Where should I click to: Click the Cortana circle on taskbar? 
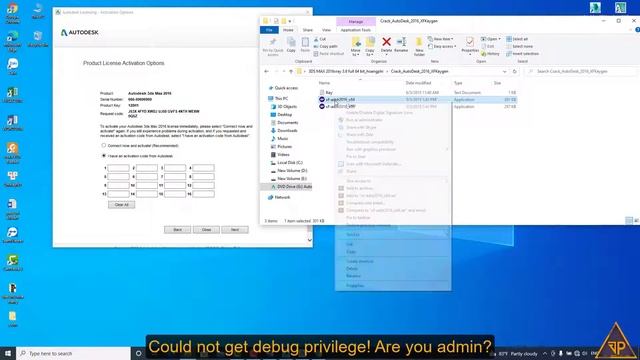(138, 353)
